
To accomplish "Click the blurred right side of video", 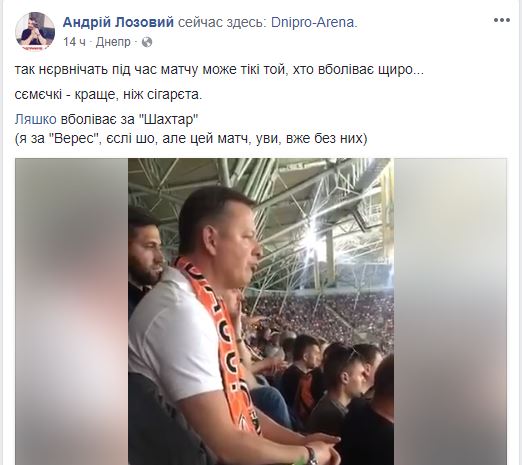I will tap(450, 311).
